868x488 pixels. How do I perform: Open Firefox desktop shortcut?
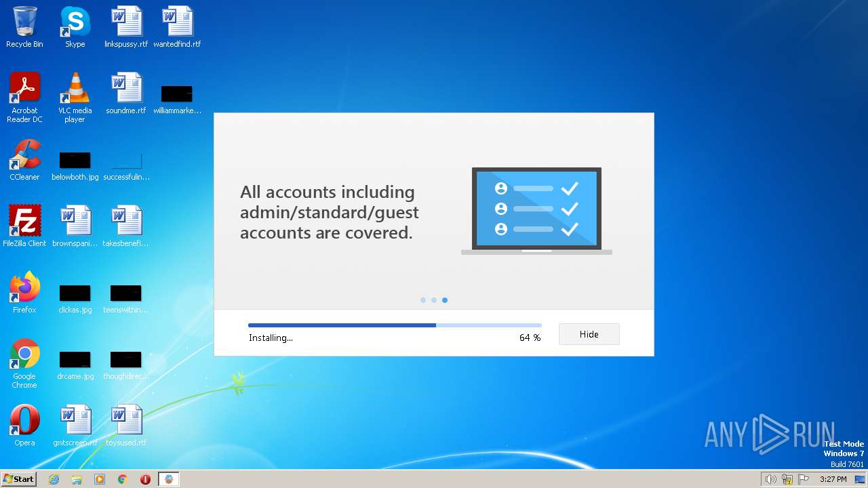click(24, 293)
